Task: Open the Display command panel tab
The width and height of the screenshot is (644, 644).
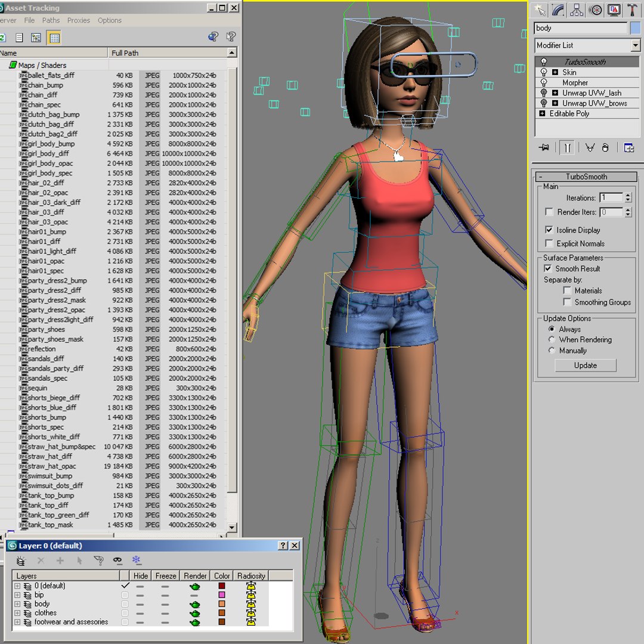Action: pos(614,10)
